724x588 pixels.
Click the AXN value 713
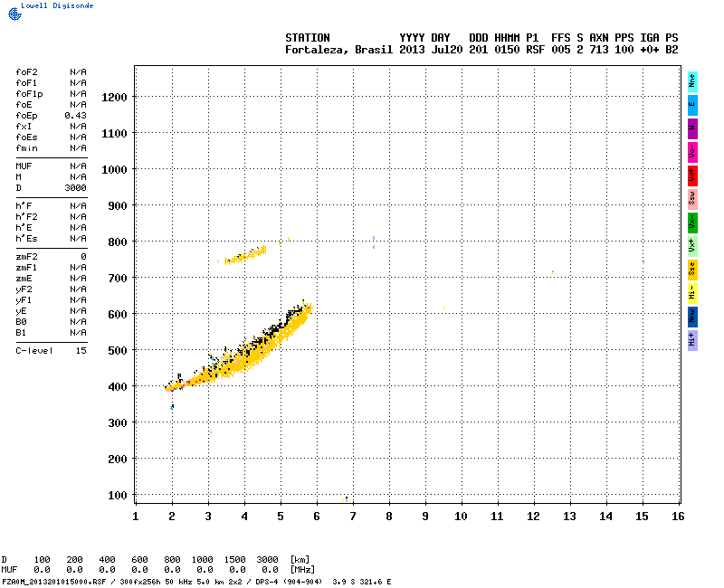click(599, 50)
